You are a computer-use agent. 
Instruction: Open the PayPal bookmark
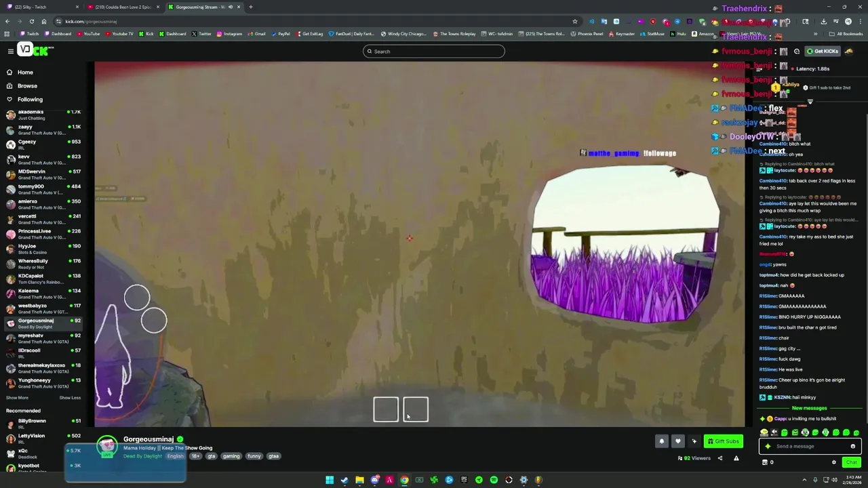tap(280, 33)
